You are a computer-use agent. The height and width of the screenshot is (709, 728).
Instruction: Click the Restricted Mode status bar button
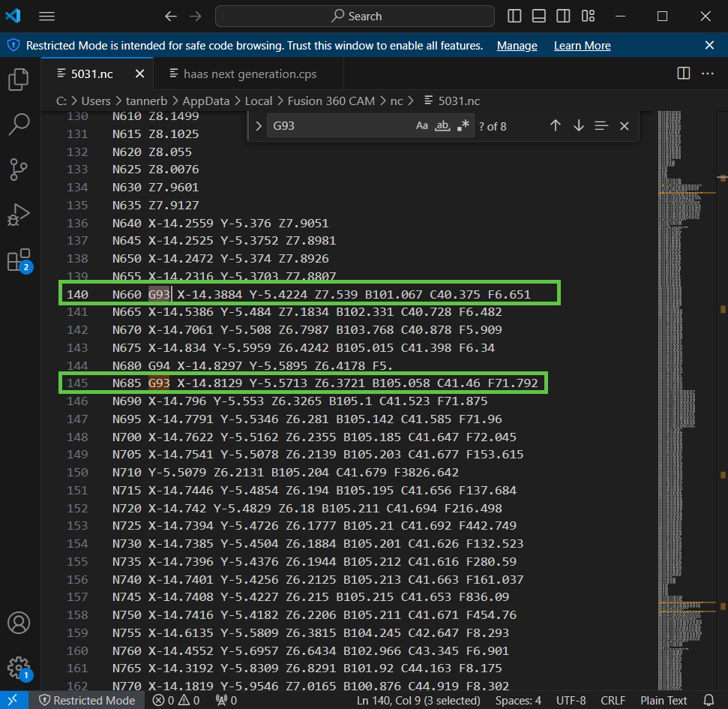(x=87, y=700)
